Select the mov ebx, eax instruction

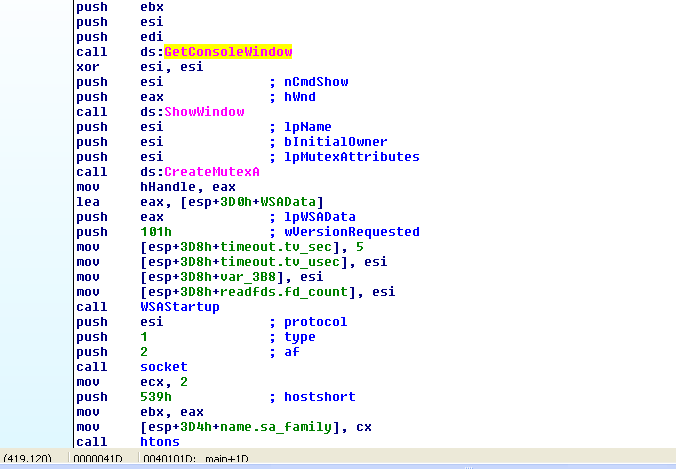140,412
